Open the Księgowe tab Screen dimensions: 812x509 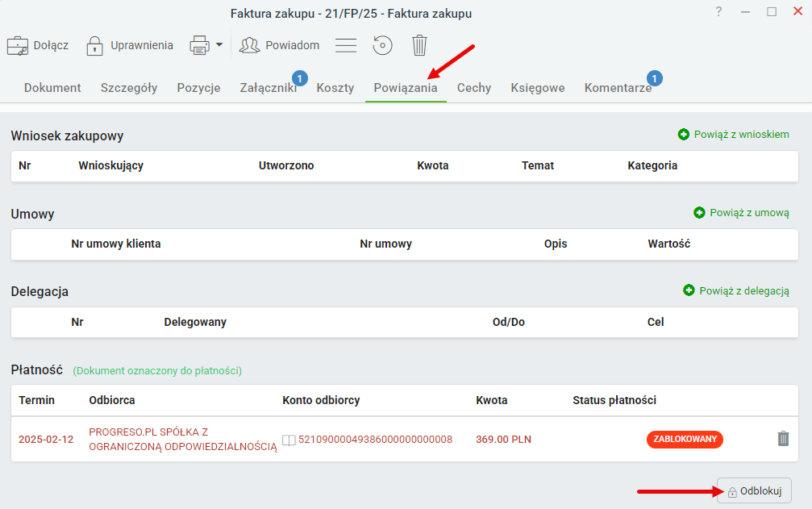tap(538, 88)
